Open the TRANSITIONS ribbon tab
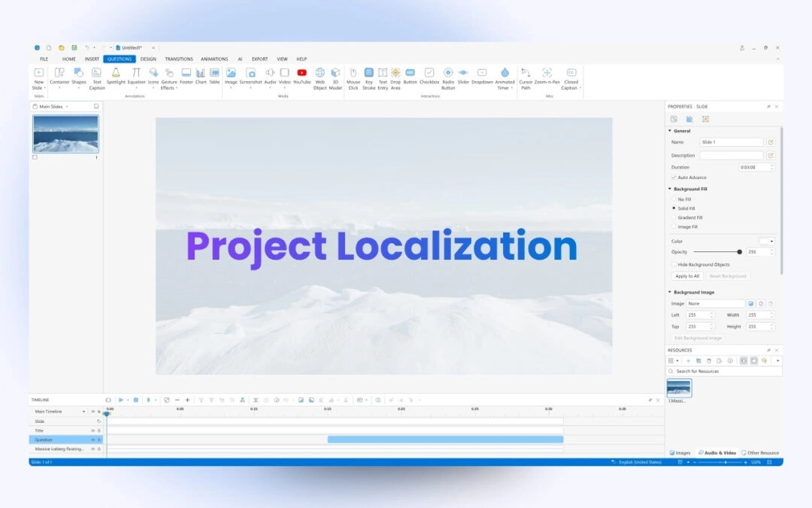Screen dimensions: 812x508 (179, 59)
